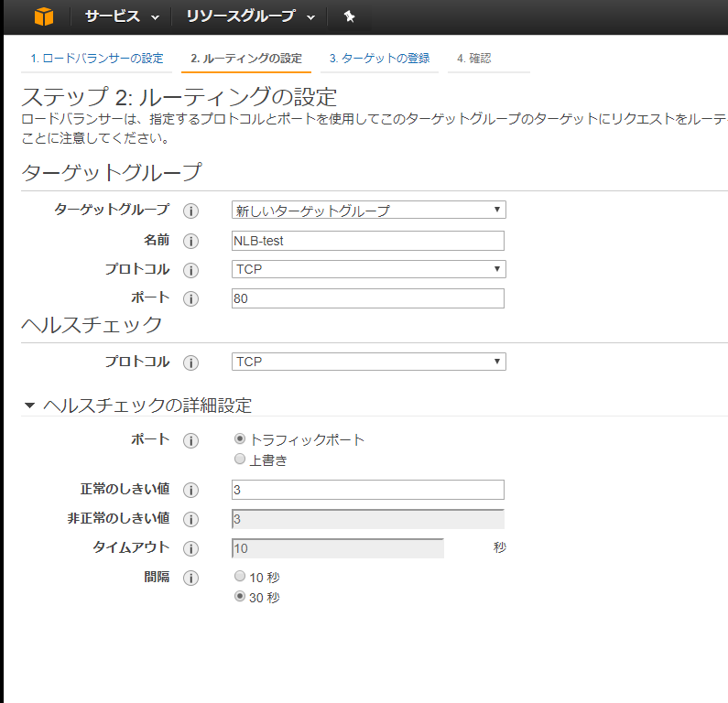Open リソースグループ menu in header
This screenshot has height=703, width=728.
coord(251,16)
